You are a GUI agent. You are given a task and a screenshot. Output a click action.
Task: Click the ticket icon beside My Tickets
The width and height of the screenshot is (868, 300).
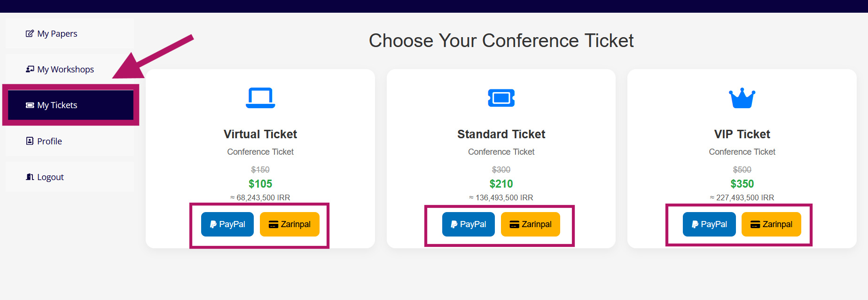click(30, 105)
